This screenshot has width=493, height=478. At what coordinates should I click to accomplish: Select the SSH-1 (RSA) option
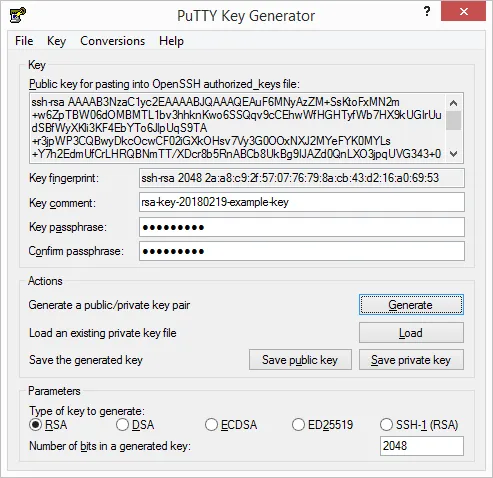pos(419,425)
